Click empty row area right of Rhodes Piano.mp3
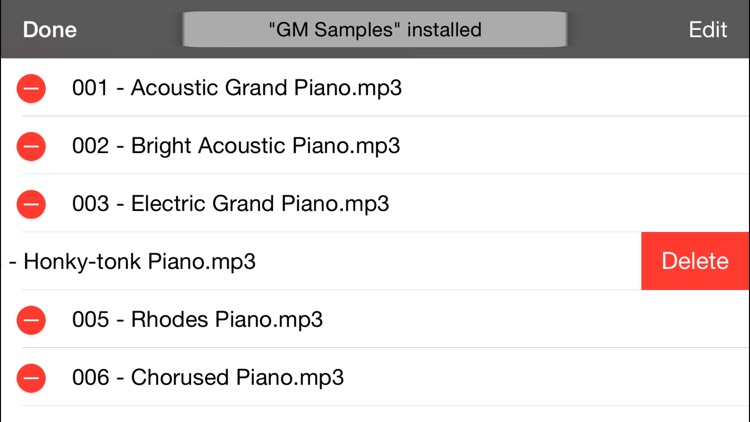 [536, 320]
